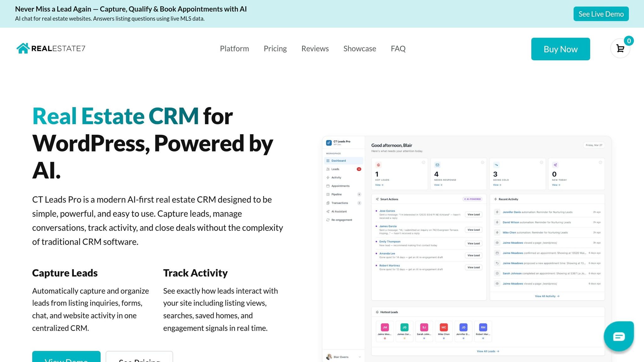Click the checkmark icon beside Sarah Johnson activity
The height and width of the screenshot is (362, 644).
click(x=497, y=273)
